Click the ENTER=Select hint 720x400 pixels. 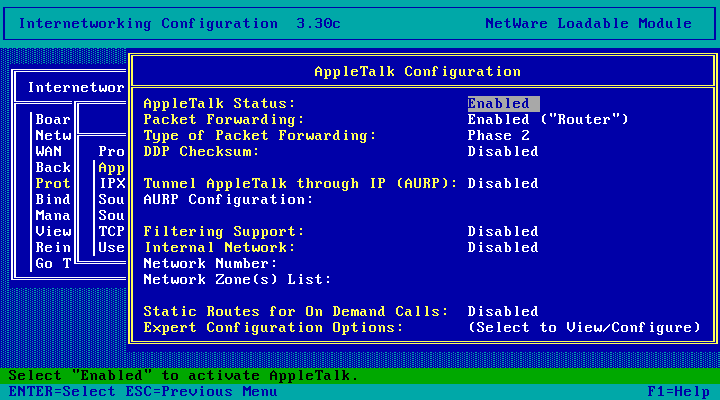point(62,392)
